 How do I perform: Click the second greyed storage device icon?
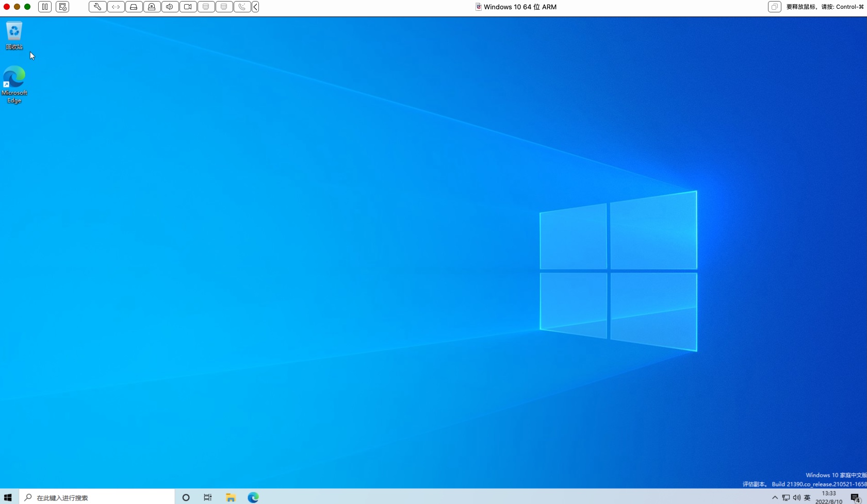[224, 7]
